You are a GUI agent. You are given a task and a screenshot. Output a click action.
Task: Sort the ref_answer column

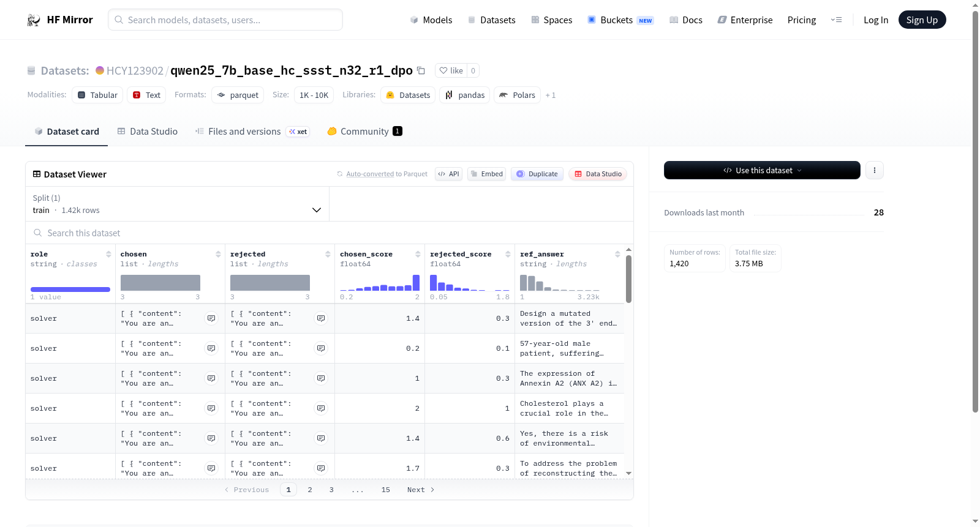tap(617, 254)
